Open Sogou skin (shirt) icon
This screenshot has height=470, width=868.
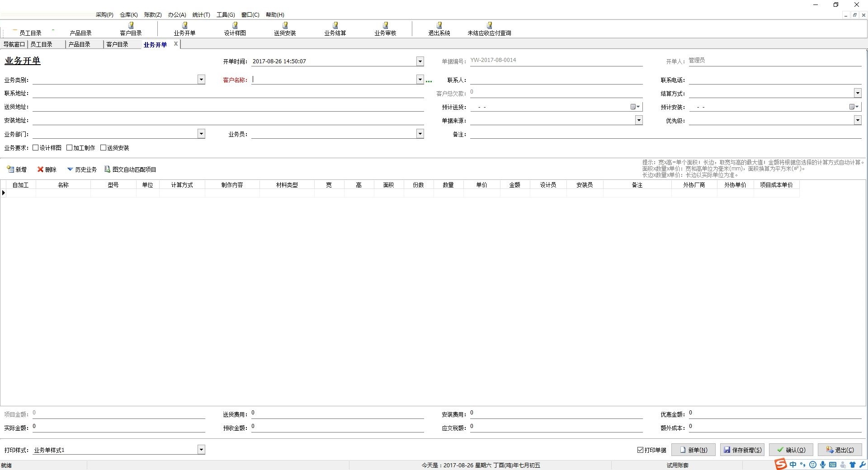pos(853,465)
